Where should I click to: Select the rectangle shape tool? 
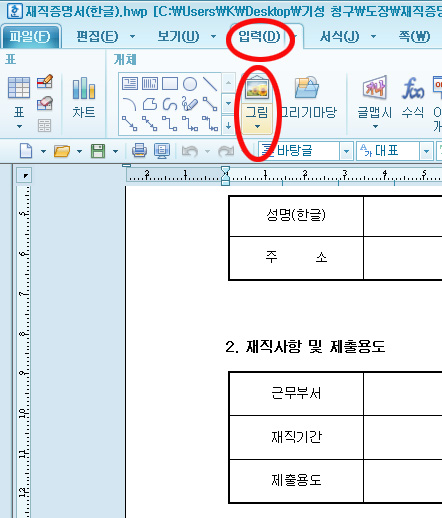coord(170,84)
